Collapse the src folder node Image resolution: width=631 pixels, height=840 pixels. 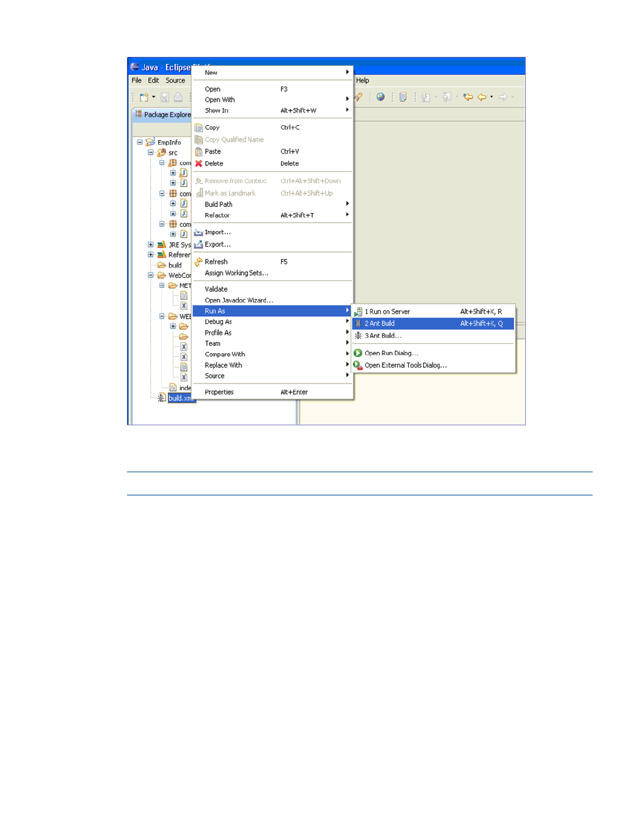tap(151, 152)
